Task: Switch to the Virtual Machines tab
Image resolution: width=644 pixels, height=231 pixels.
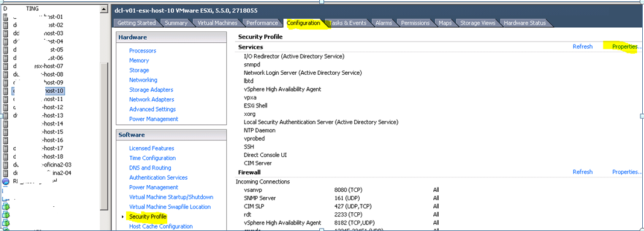Action: click(217, 23)
